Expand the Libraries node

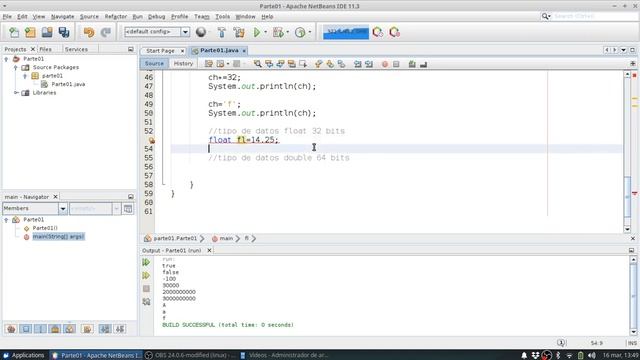16,93
